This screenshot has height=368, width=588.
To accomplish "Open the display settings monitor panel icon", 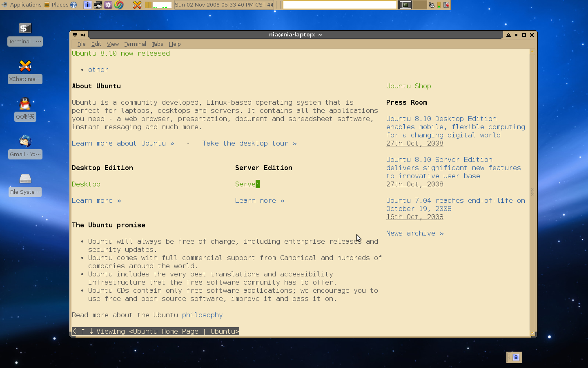I will [x=98, y=5].
